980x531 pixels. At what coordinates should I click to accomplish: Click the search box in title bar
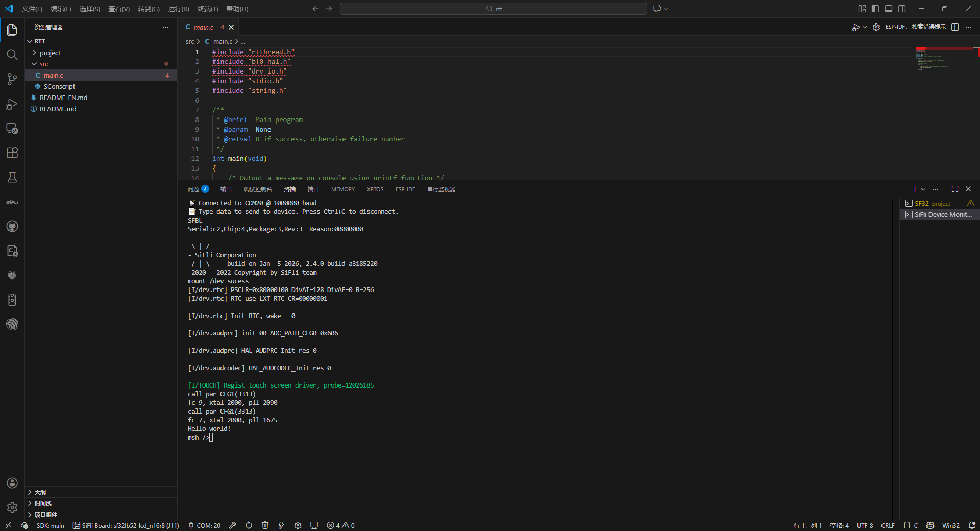[493, 9]
